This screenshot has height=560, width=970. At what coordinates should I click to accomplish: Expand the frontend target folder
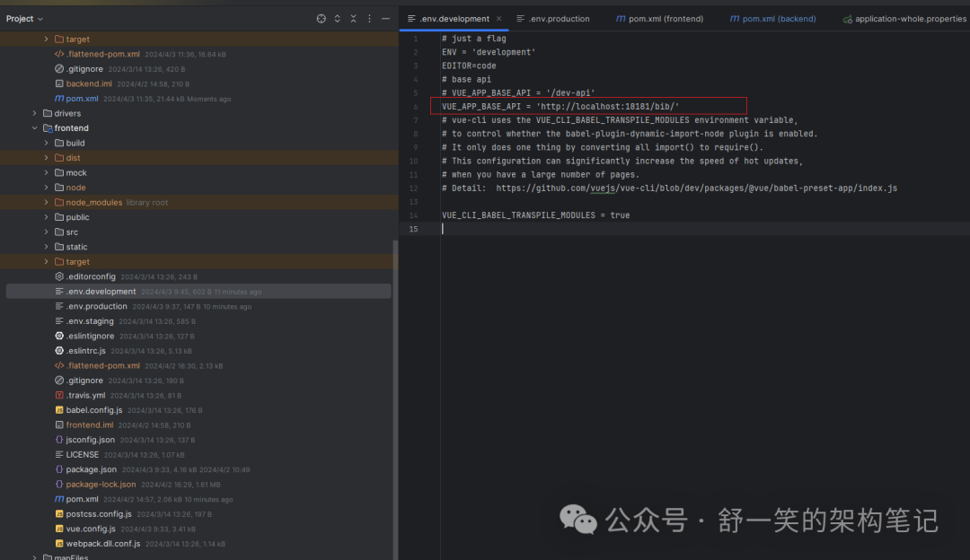point(46,261)
